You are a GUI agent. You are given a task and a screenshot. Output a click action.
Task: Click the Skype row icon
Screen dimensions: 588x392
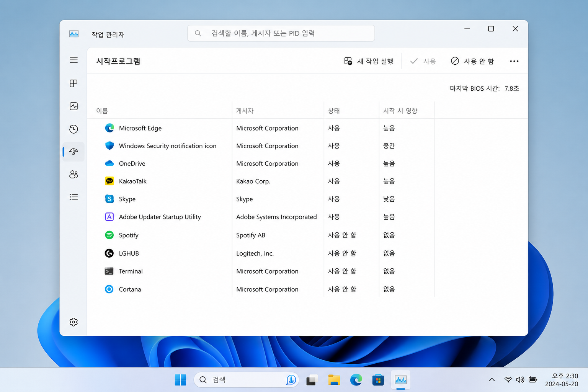pyautogui.click(x=109, y=199)
